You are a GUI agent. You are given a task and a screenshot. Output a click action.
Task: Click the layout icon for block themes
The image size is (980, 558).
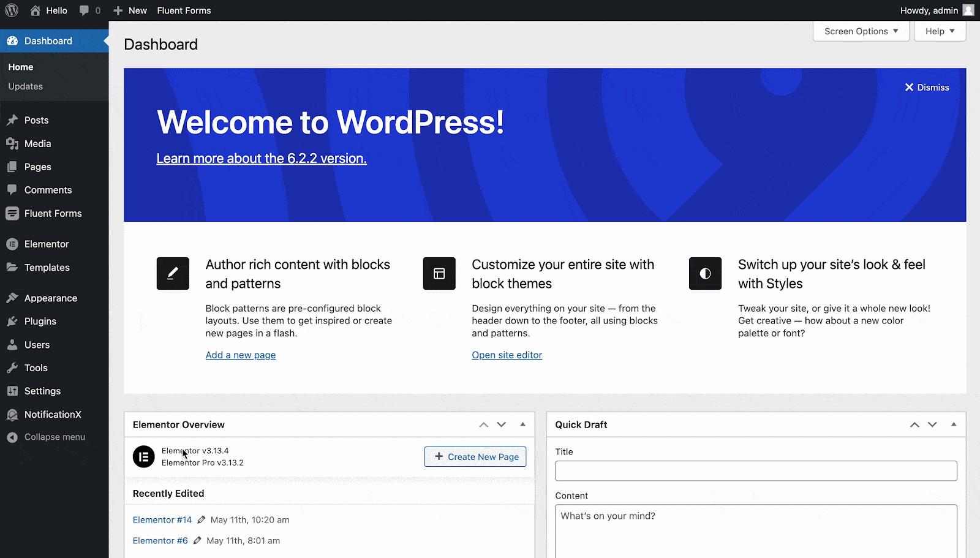pyautogui.click(x=439, y=273)
